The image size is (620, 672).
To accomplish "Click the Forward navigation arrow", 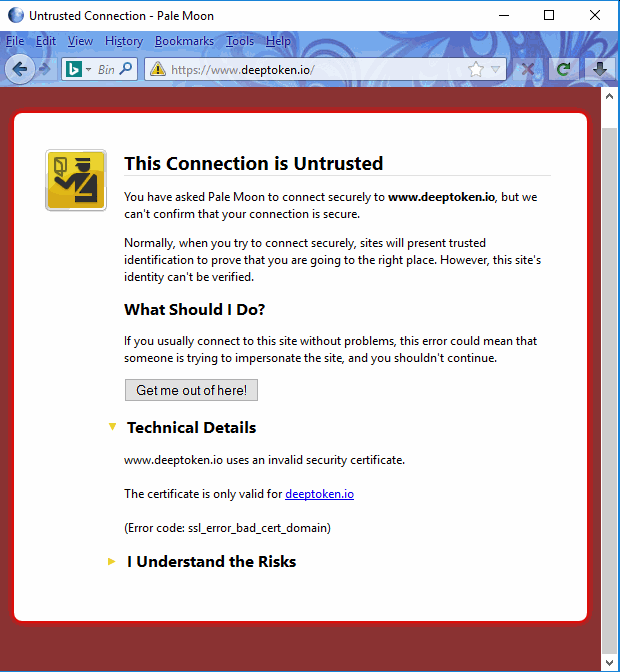I will click(45, 69).
